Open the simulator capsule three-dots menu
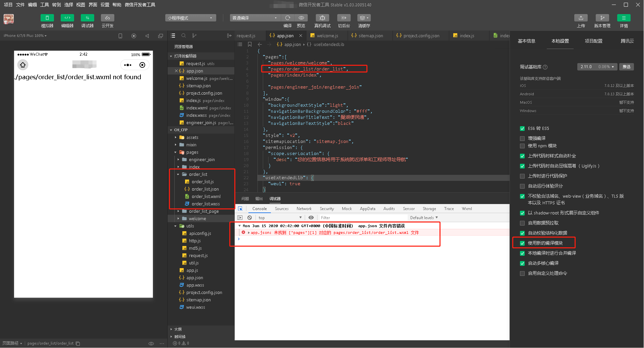 pyautogui.click(x=128, y=65)
